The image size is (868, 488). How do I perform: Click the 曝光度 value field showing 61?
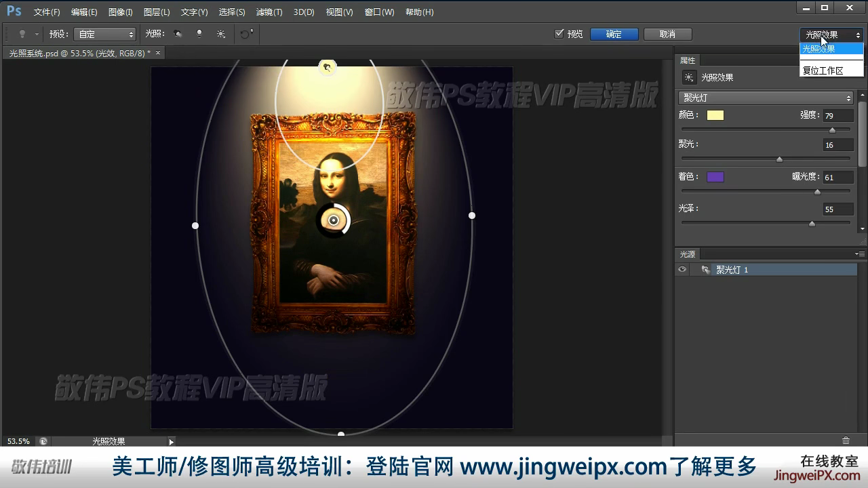pyautogui.click(x=837, y=178)
